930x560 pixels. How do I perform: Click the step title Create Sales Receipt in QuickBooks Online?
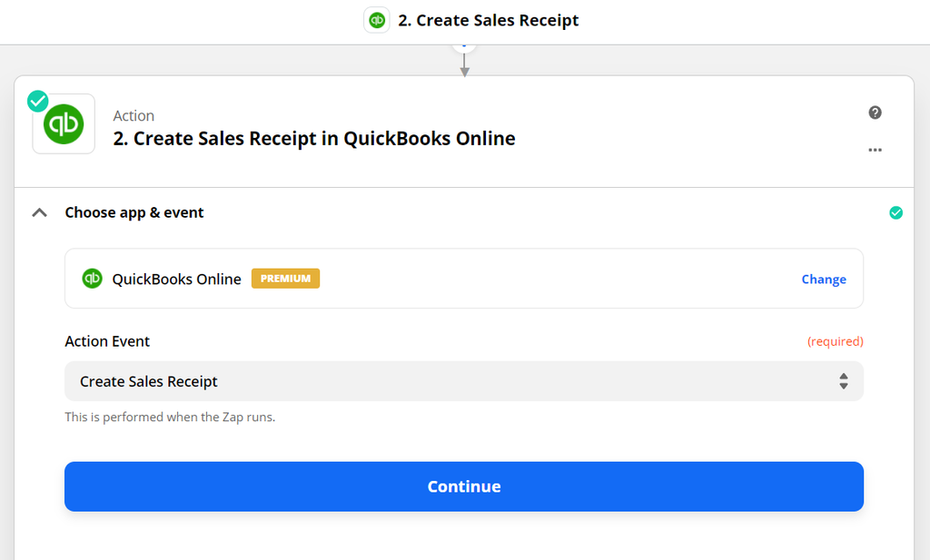pyautogui.click(x=314, y=138)
